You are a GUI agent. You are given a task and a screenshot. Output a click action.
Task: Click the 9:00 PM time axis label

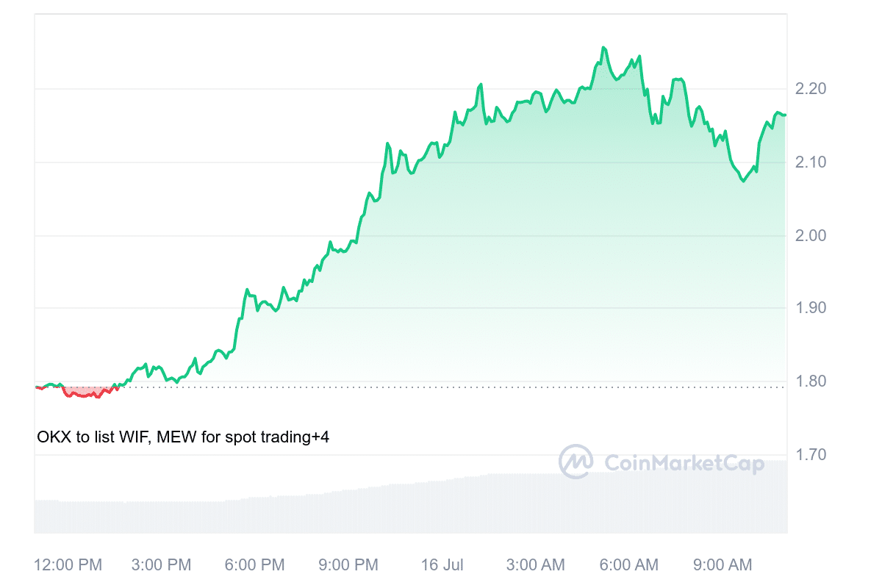[348, 565]
